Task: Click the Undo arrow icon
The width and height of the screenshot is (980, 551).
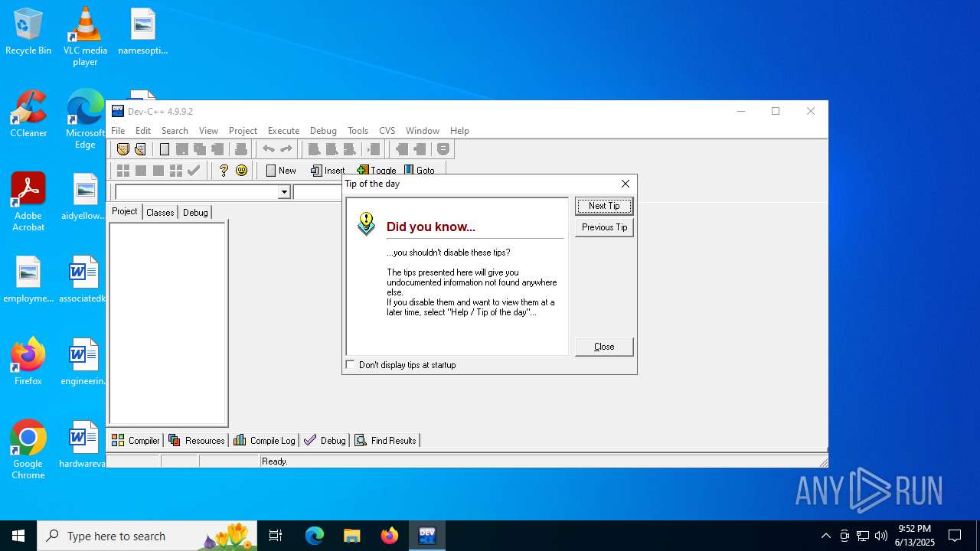Action: pos(268,149)
